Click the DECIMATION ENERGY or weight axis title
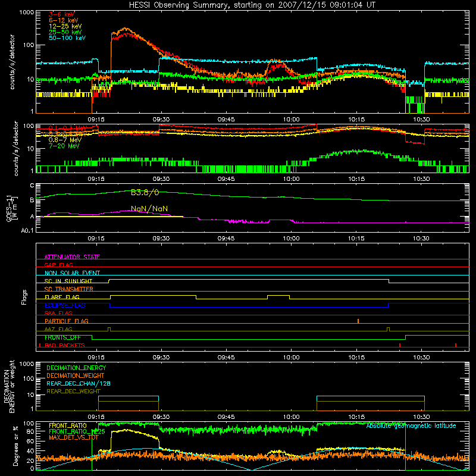The height and width of the screenshot is (476, 476). pos(10,387)
